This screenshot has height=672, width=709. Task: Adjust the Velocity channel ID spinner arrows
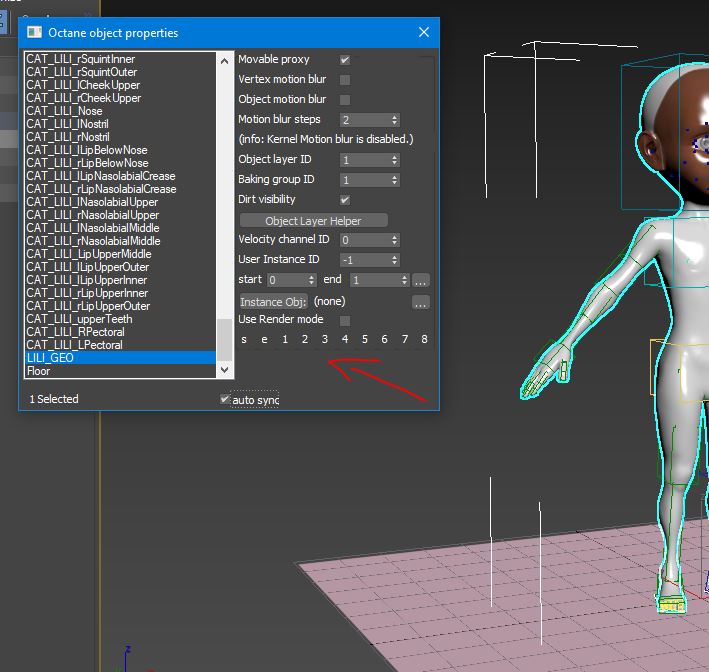click(x=394, y=240)
